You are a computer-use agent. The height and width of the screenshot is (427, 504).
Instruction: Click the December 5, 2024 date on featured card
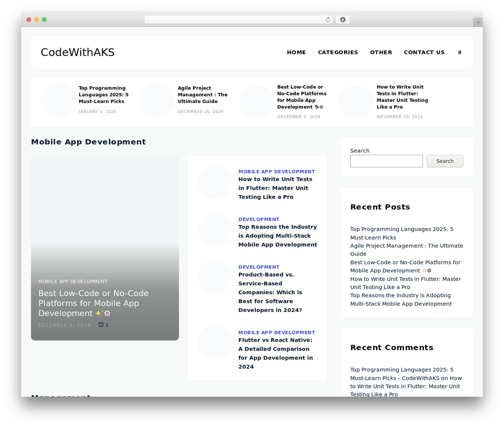(x=65, y=325)
